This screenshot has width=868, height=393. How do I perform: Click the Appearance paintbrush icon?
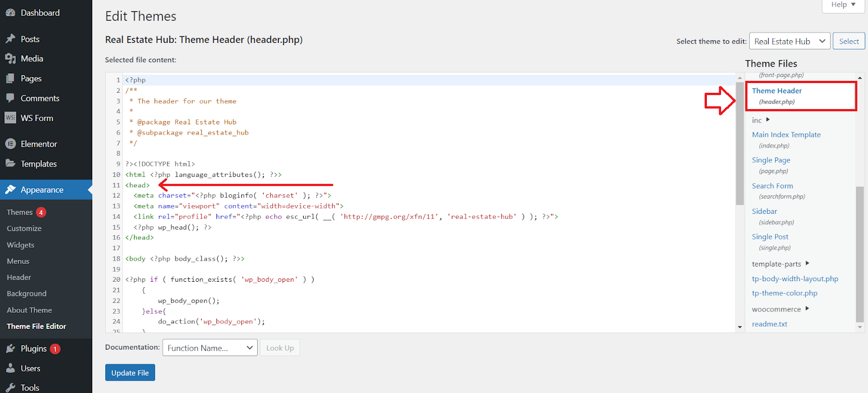coord(10,189)
